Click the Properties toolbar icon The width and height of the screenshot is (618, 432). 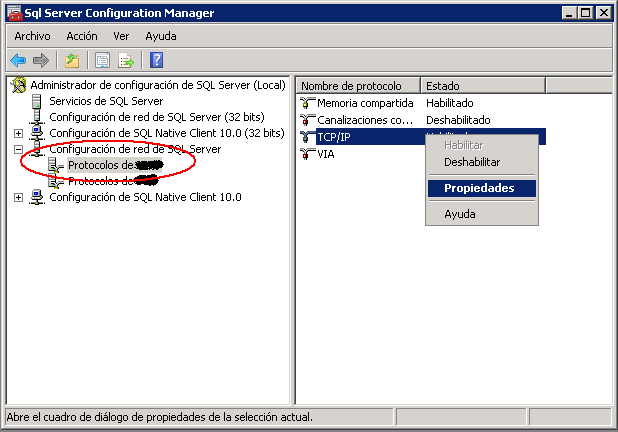(102, 60)
